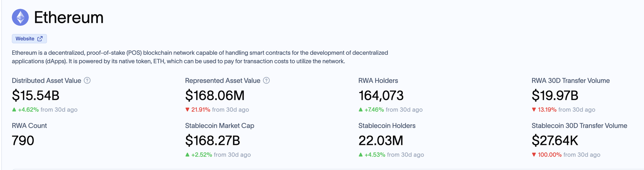Click the Represented Asset Value label
Viewport: 644px width, 170px height.
pos(223,80)
